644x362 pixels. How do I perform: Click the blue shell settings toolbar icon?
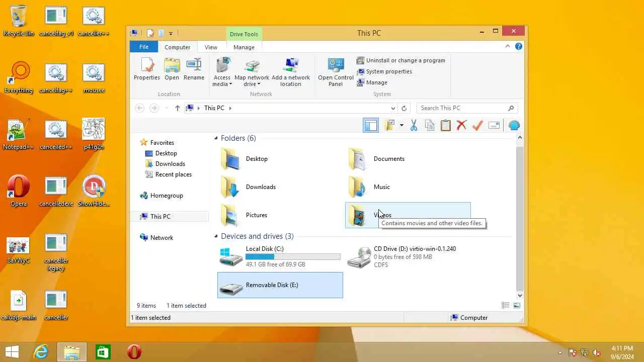[514, 125]
